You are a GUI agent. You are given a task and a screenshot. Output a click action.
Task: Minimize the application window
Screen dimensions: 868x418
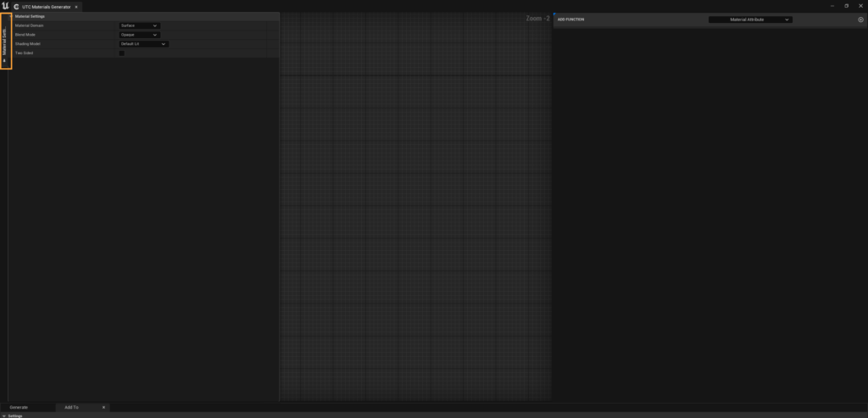click(832, 6)
